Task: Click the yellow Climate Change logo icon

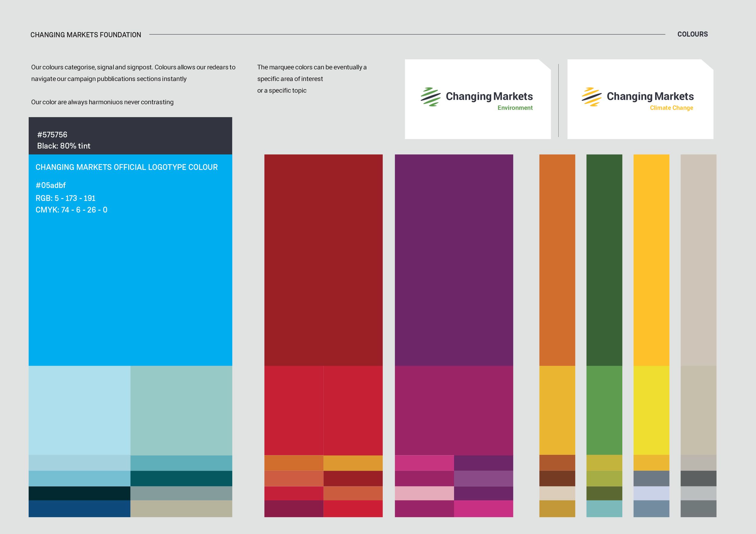Action: (x=591, y=97)
